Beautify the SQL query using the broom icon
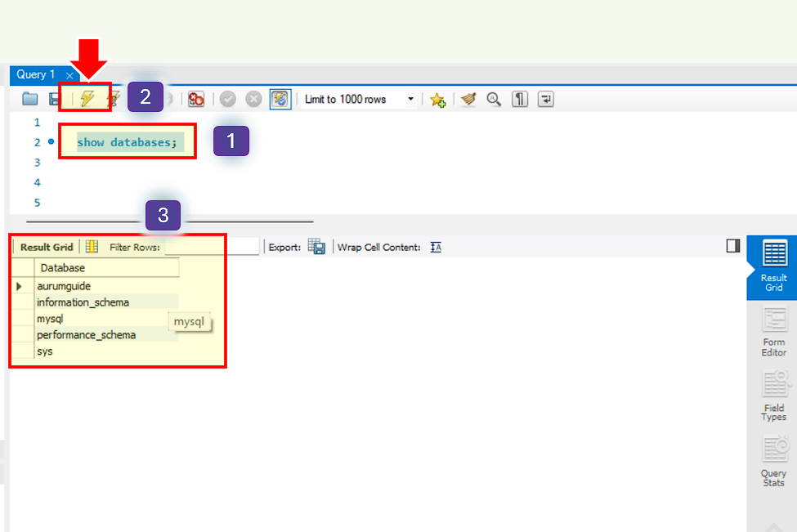The image size is (797, 532). (468, 98)
